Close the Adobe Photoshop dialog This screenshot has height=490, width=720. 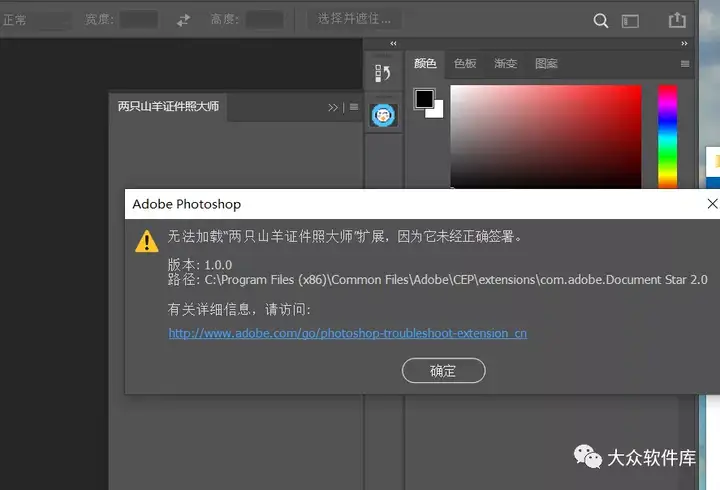pos(712,203)
